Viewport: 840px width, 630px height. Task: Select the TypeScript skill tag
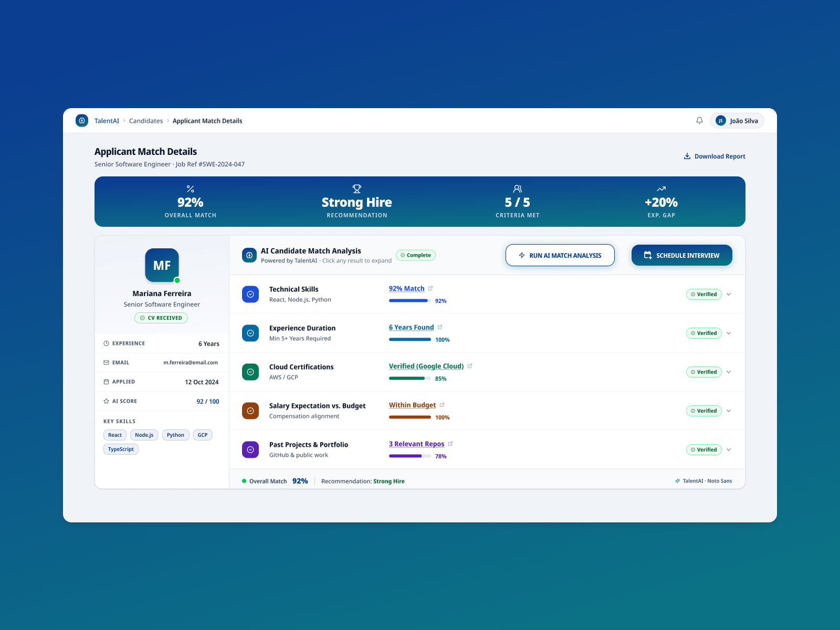point(121,449)
